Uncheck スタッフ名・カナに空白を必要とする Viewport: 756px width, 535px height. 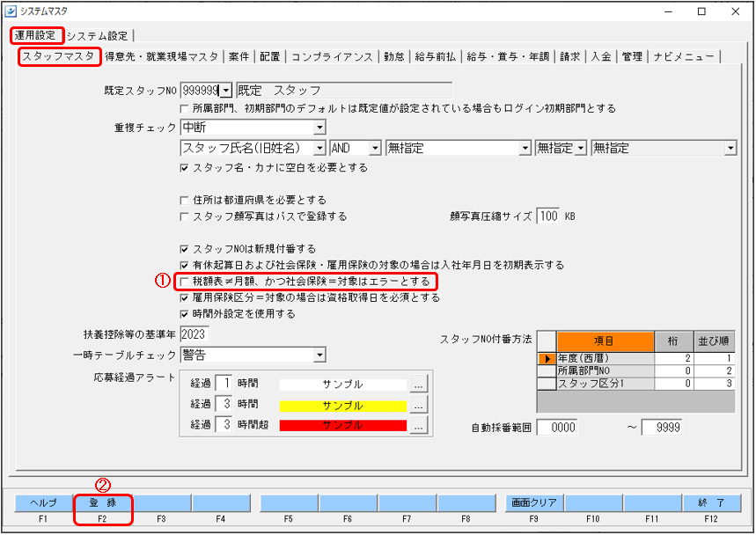184,168
